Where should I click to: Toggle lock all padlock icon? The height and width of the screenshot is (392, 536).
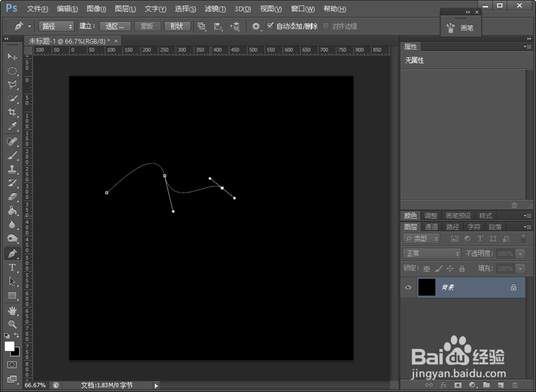tap(462, 269)
